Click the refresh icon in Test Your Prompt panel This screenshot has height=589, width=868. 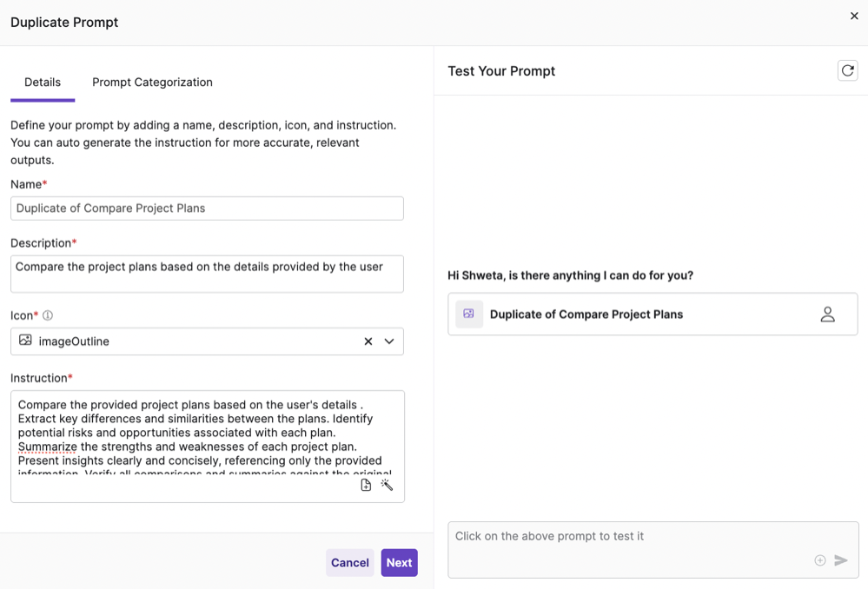847,70
